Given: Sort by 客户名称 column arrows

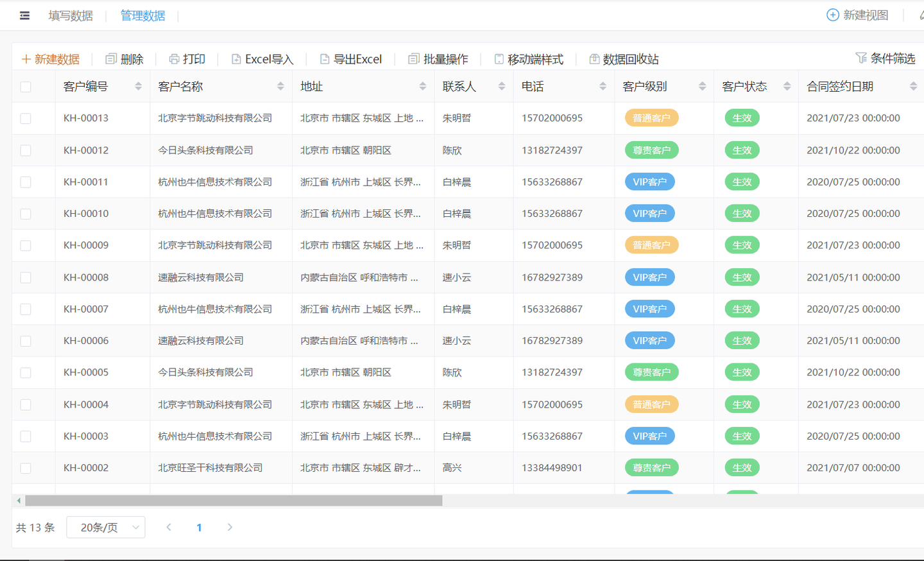Looking at the screenshot, I should click(280, 86).
